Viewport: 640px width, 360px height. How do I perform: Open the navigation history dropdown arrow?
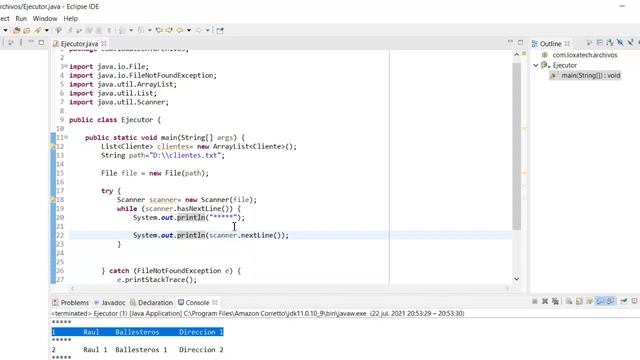pos(189,30)
